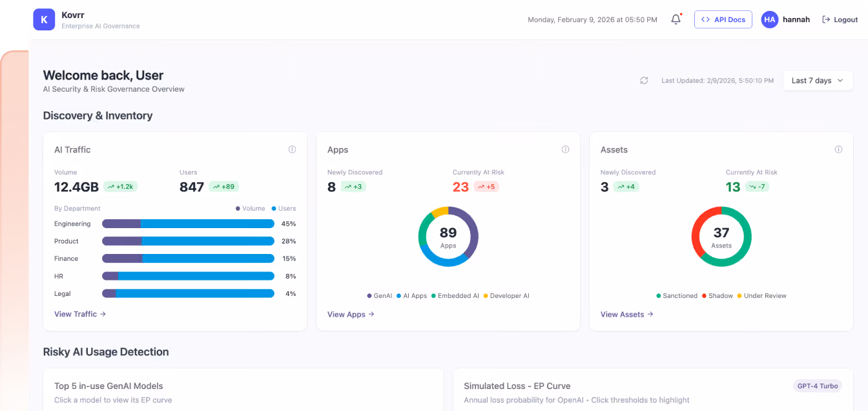868x411 pixels.
Task: Show info for Assets card
Action: (838, 149)
